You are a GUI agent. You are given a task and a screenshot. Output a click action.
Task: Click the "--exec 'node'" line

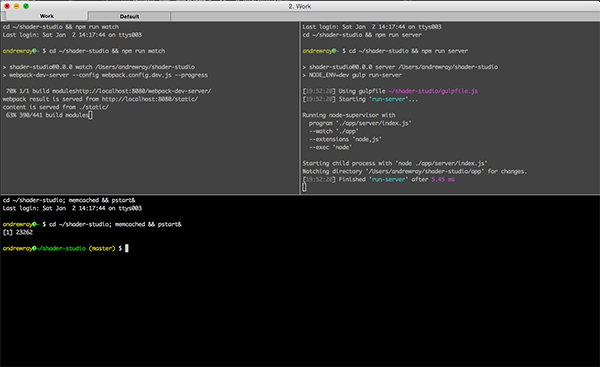tap(330, 147)
